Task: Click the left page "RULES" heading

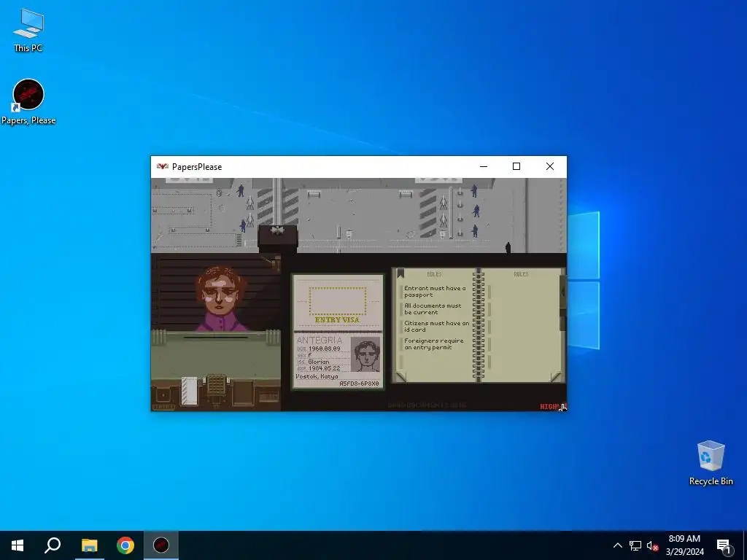Action: 434,274
